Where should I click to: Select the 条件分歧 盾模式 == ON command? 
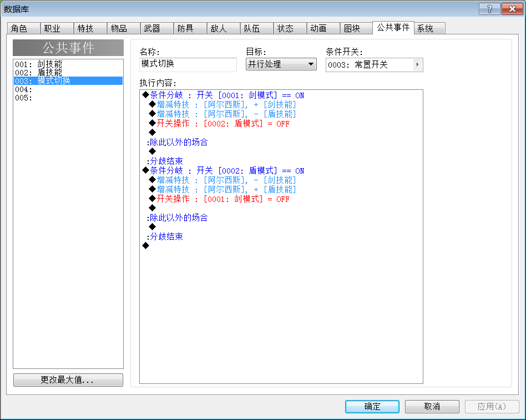(223, 171)
